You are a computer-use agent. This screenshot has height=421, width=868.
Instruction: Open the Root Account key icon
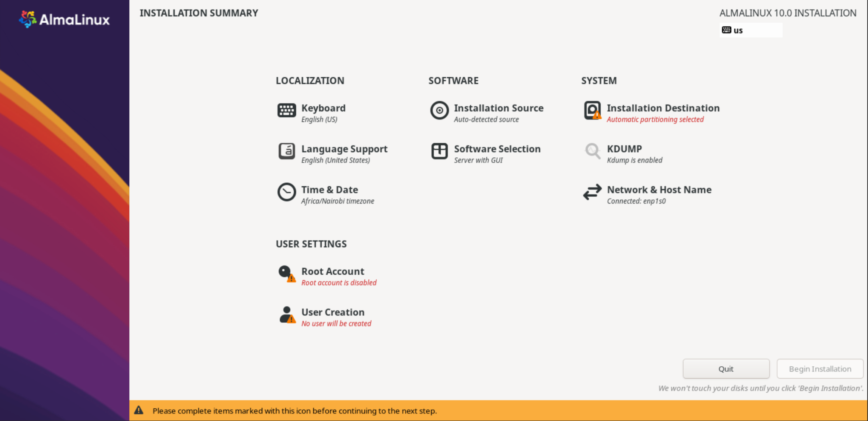coord(284,272)
